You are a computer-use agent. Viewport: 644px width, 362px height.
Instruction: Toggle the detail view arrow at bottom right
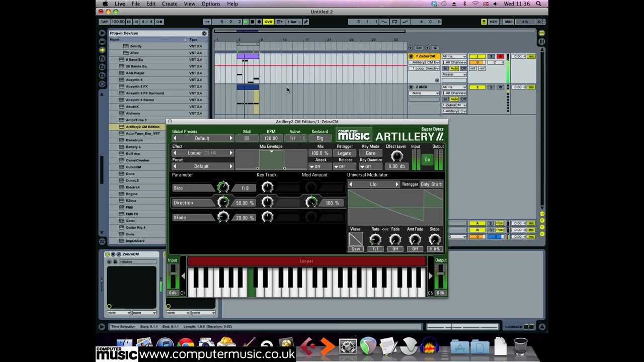coord(542,327)
